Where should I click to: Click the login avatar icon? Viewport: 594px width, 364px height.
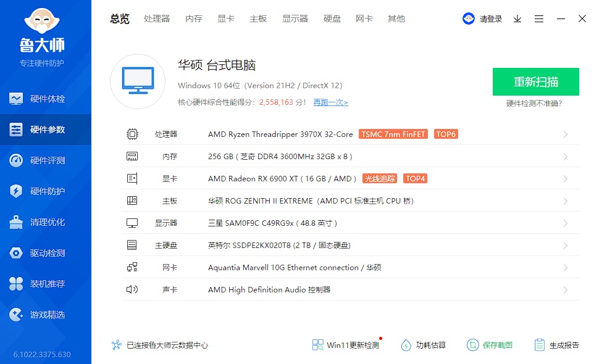[x=469, y=19]
